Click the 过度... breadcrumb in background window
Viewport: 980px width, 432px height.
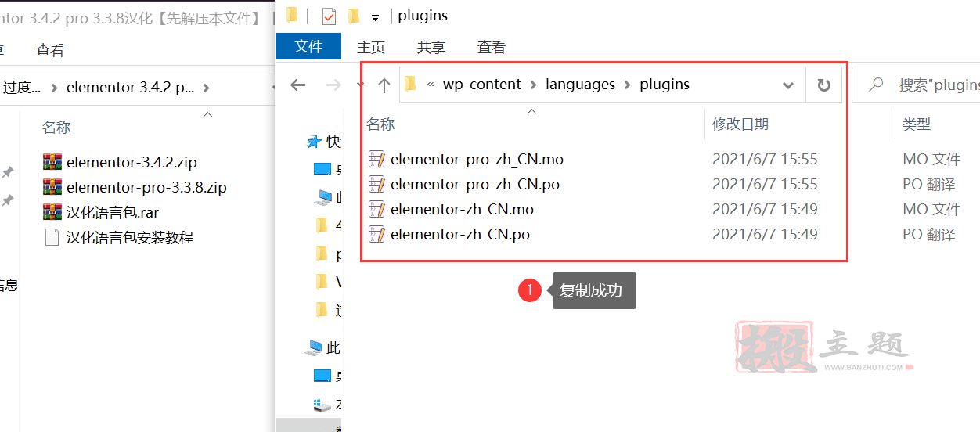pos(21,87)
